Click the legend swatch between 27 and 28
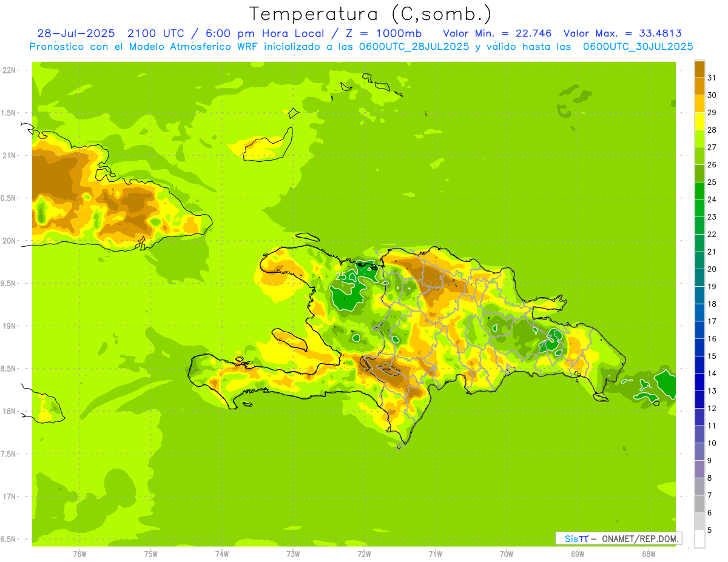This screenshot has width=728, height=562. pos(699,138)
